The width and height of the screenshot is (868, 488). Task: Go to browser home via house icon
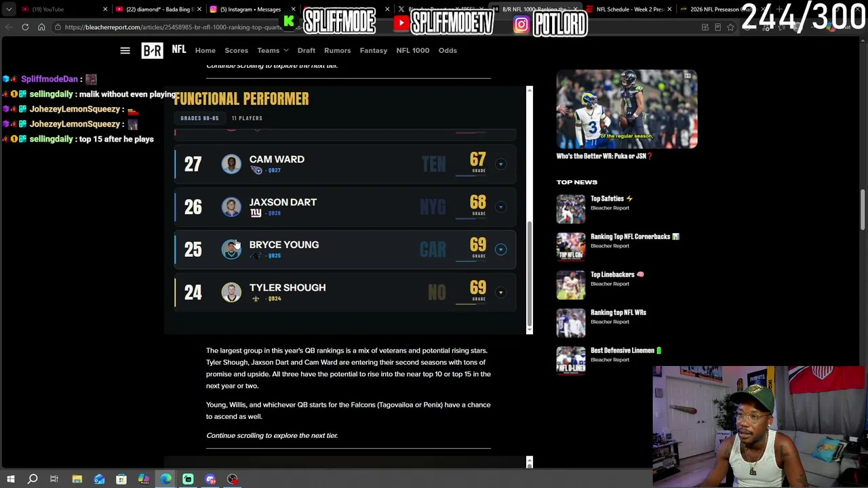click(x=41, y=27)
